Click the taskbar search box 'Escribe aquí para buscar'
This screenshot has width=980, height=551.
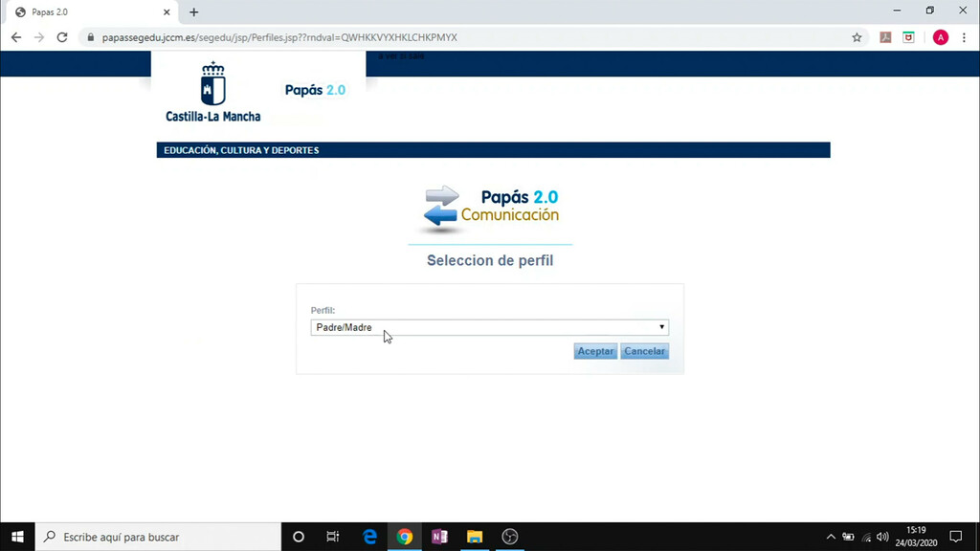pyautogui.click(x=158, y=537)
